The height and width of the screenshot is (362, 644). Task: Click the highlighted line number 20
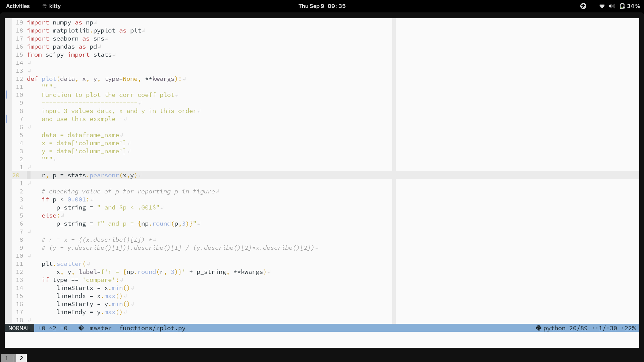coord(16,175)
